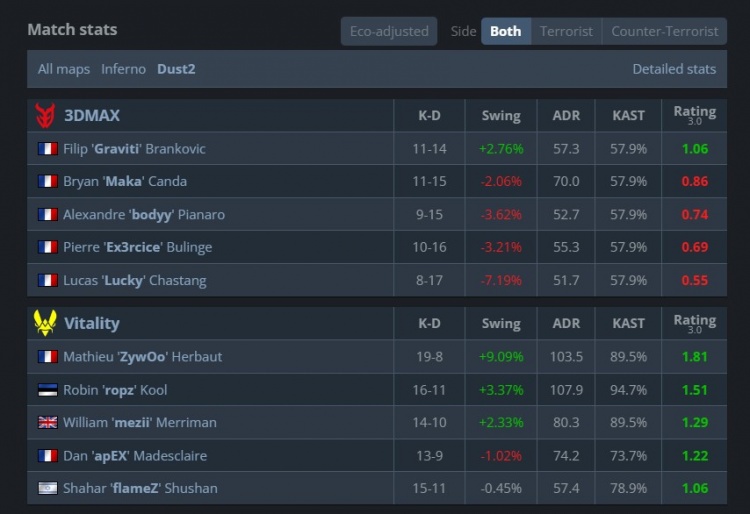Image resolution: width=750 pixels, height=514 pixels.
Task: Click the Vitality Swing column header
Action: 500,323
